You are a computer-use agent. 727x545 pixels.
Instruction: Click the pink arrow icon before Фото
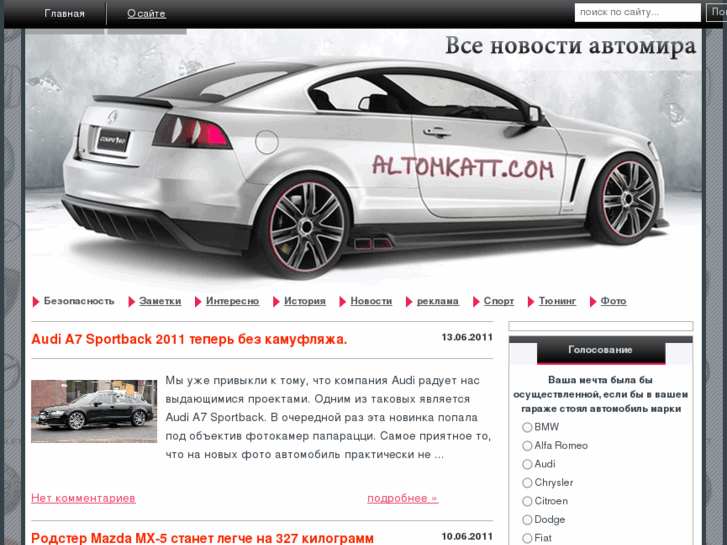(x=593, y=301)
